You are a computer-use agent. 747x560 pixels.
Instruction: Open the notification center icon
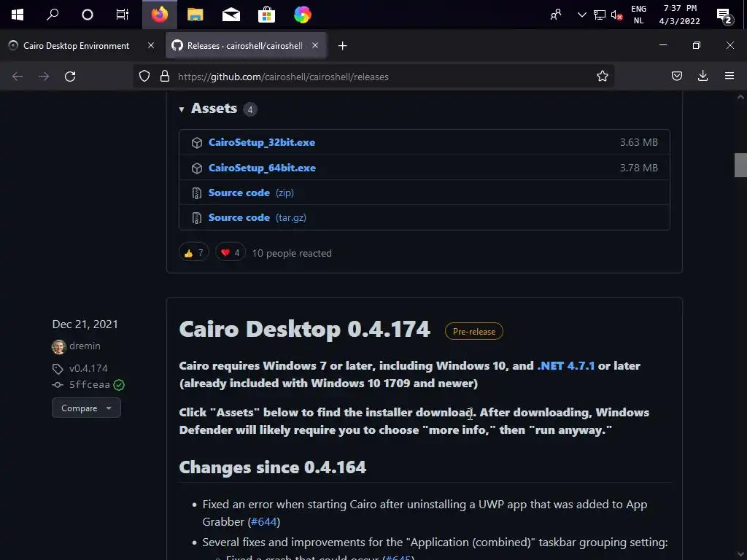725,16
